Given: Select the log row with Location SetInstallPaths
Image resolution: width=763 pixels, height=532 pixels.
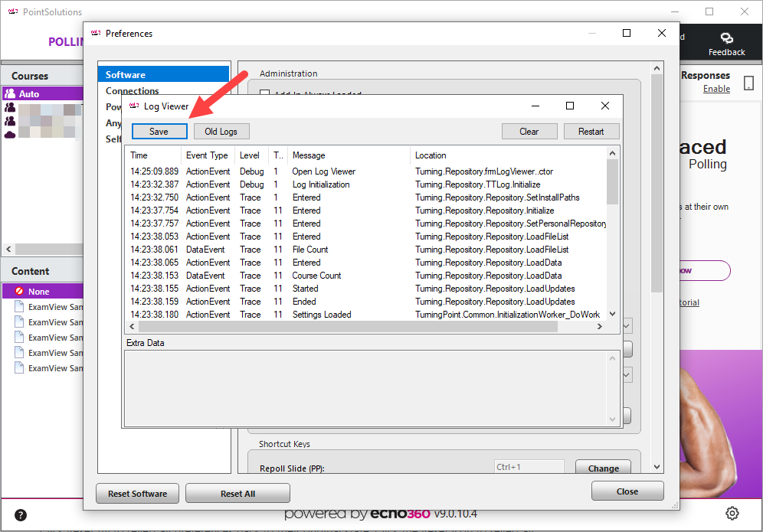Looking at the screenshot, I should point(366,197).
